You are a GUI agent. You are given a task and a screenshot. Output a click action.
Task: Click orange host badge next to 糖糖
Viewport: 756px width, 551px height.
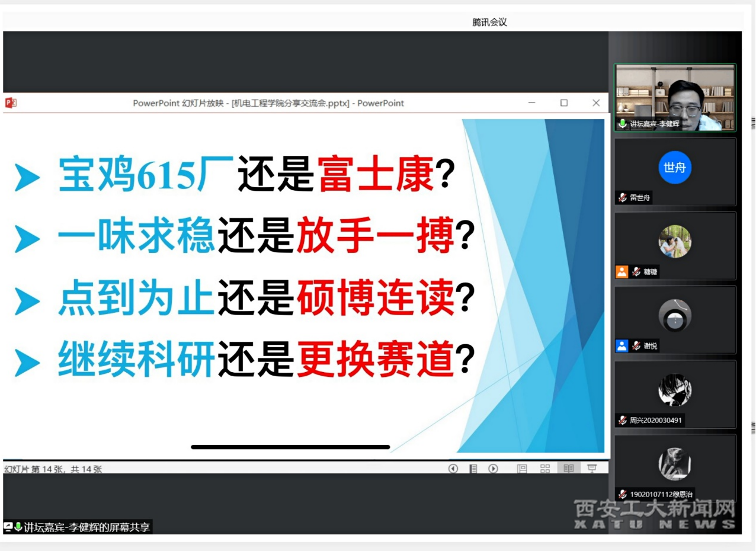(622, 272)
